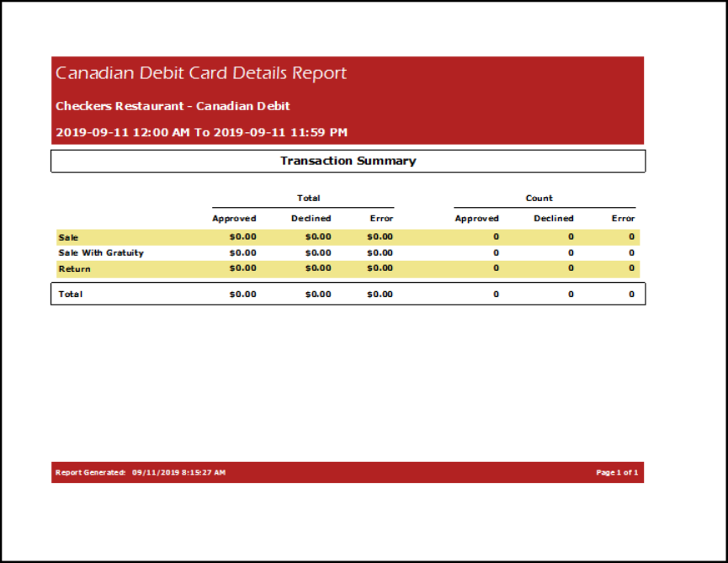Viewport: 728px width, 563px height.
Task: Select the Return row label
Action: pyautogui.click(x=74, y=269)
